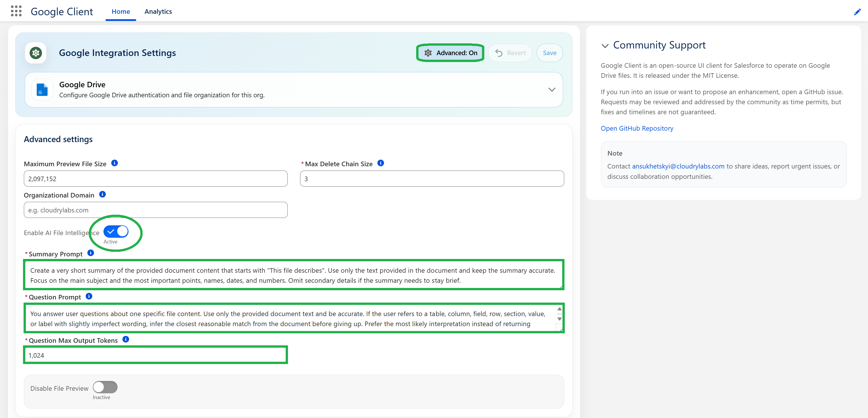
Task: Show info for Question Prompt
Action: click(89, 296)
